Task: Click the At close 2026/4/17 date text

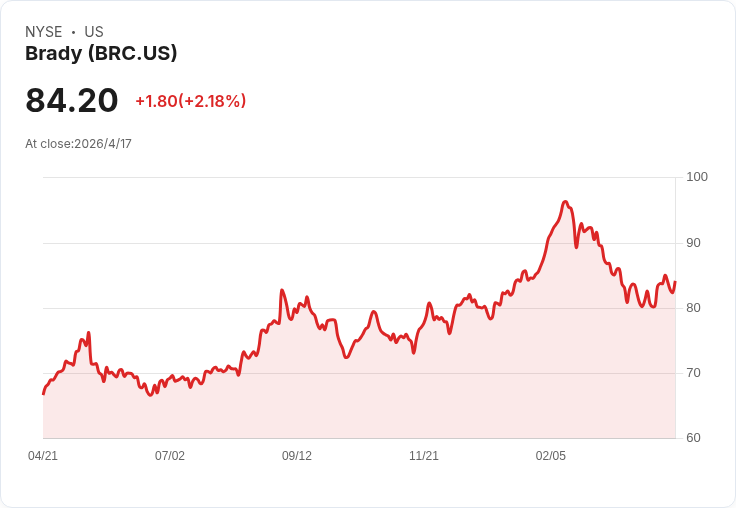Action: tap(78, 144)
